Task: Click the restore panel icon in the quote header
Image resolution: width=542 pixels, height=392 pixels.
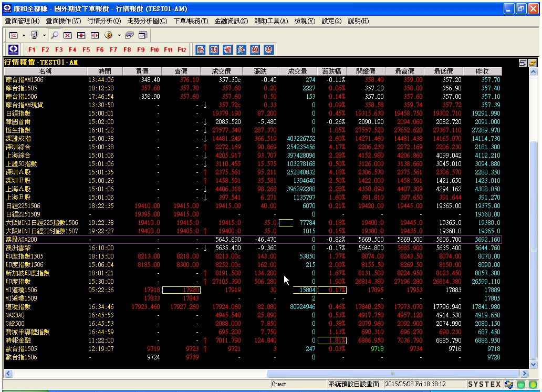Action: pos(523,63)
